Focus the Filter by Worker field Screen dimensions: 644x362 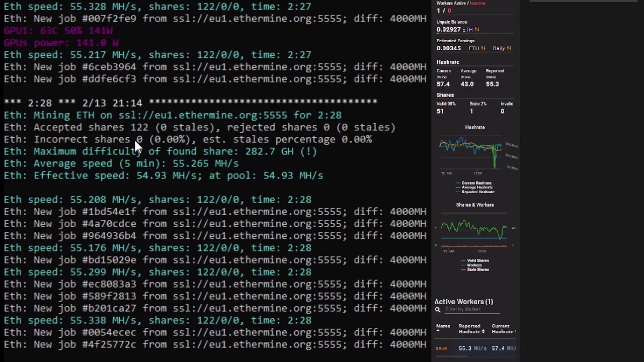click(472, 310)
